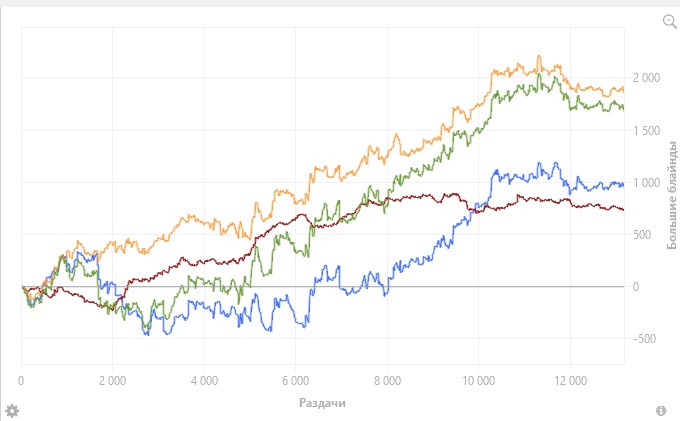
Task: Click the blue line's lowest dip near 2 800 hands
Action: (147, 334)
